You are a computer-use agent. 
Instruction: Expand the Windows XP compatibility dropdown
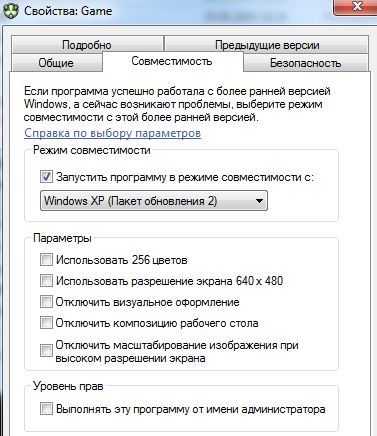tap(154, 201)
